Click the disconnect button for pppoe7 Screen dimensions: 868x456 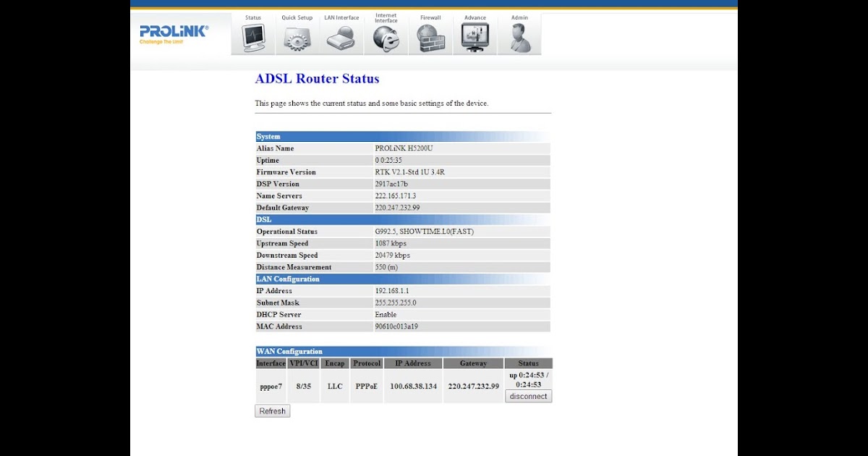coord(528,397)
